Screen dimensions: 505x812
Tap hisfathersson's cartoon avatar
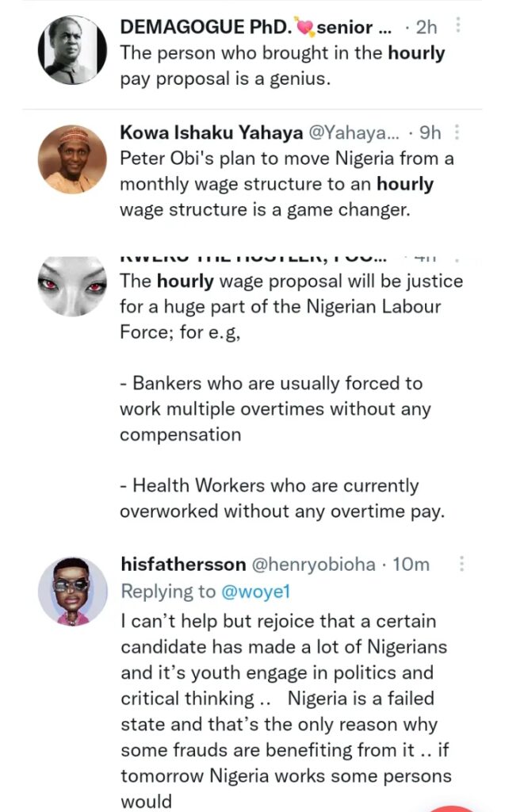[x=73, y=591]
